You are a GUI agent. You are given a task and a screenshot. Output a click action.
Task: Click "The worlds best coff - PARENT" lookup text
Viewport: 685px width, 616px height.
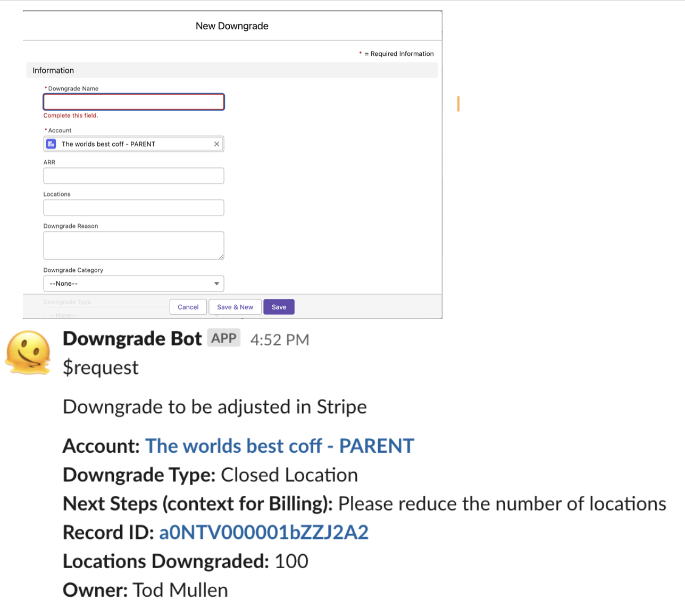[x=108, y=144]
